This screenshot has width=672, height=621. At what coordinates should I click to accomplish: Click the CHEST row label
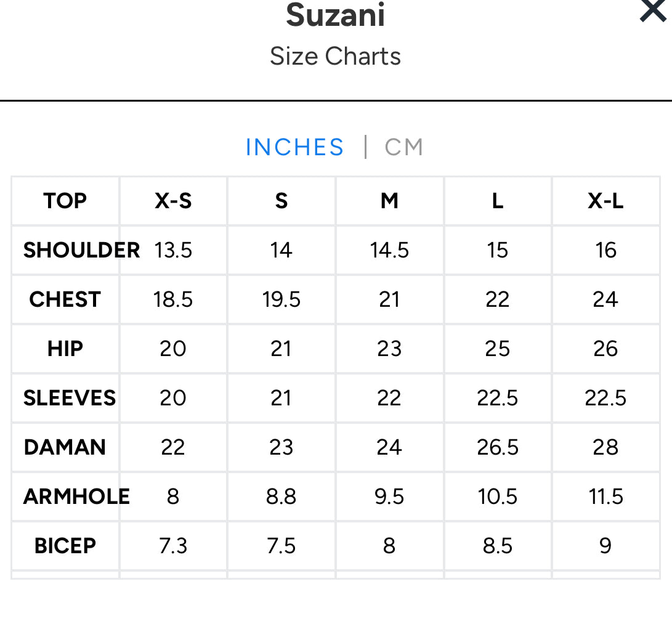65,299
